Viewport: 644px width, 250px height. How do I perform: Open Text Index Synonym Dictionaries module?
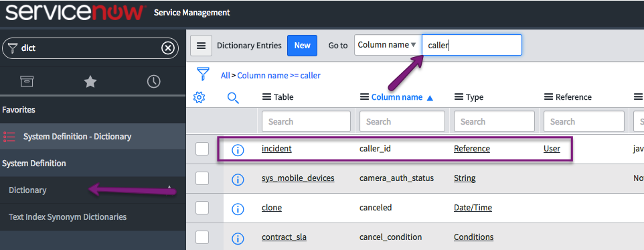(68, 216)
